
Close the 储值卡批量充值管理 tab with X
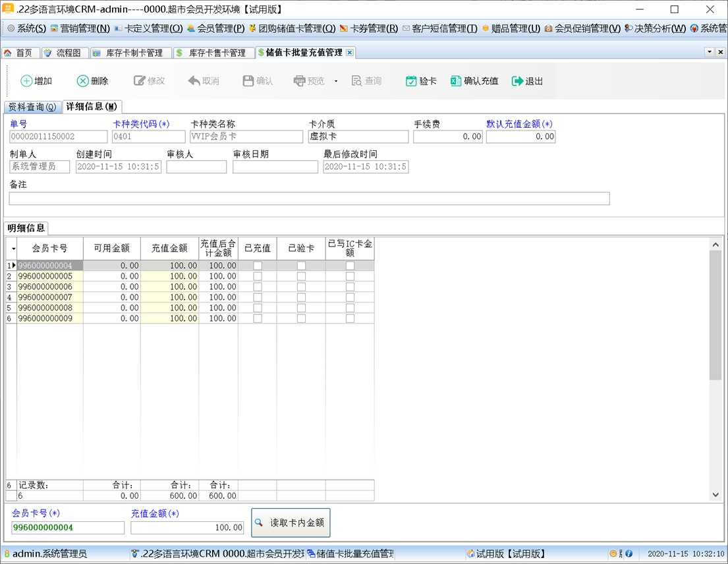coord(350,53)
